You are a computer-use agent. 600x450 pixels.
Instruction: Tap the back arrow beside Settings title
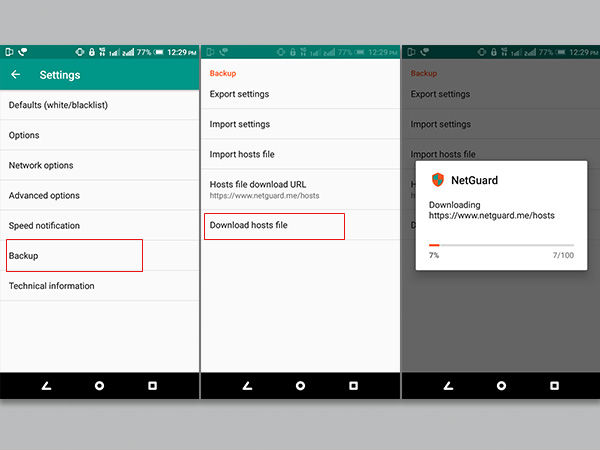pos(16,75)
